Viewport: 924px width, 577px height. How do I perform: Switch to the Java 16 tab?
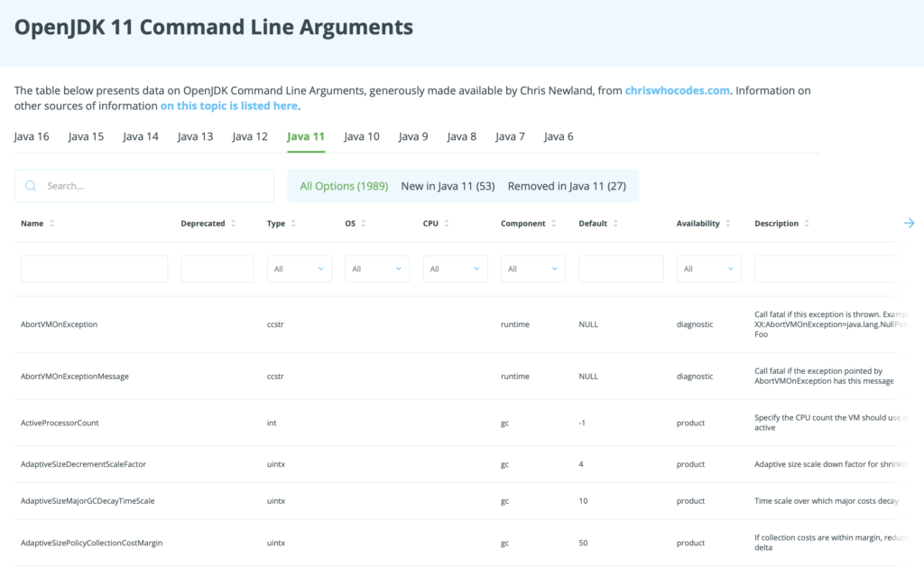click(x=32, y=137)
